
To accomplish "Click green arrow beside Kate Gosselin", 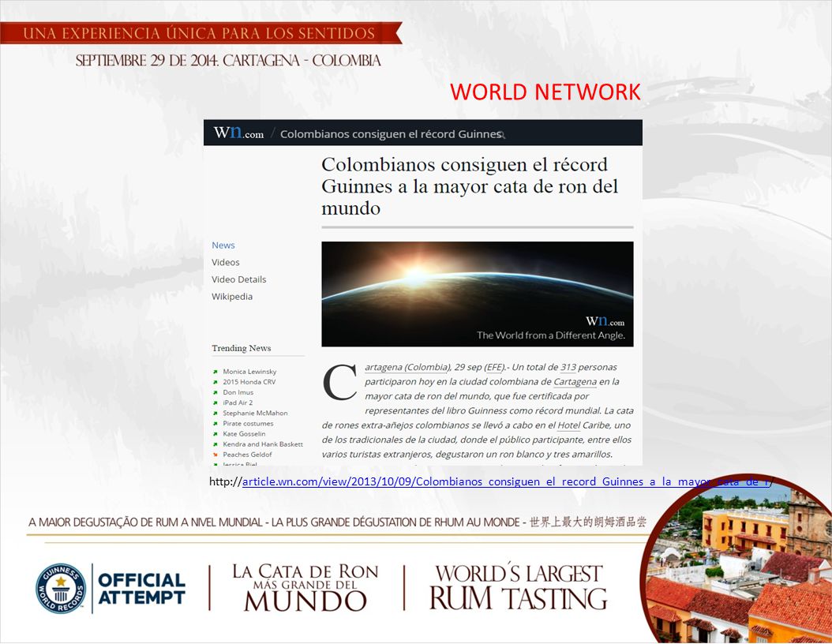I will tap(215, 434).
